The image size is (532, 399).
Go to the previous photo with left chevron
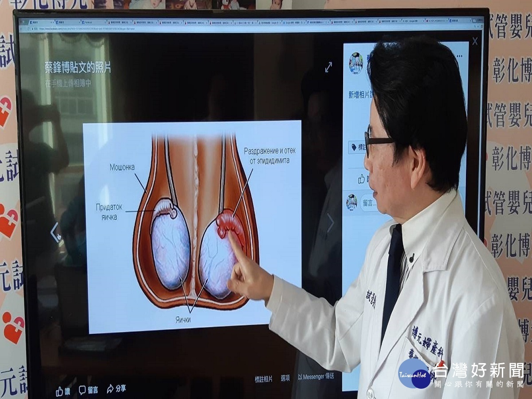coord(55,232)
